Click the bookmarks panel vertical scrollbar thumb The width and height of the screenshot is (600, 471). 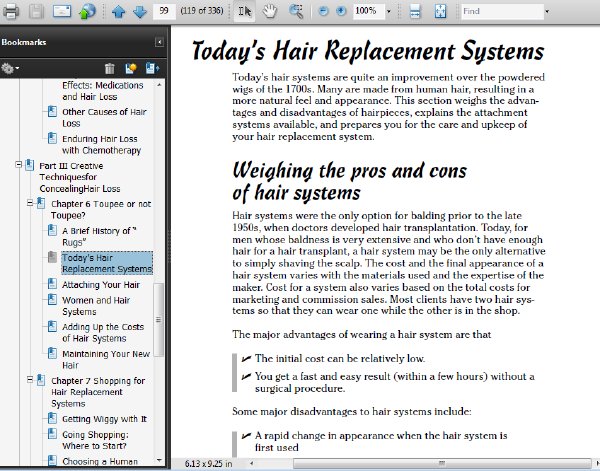[158, 319]
